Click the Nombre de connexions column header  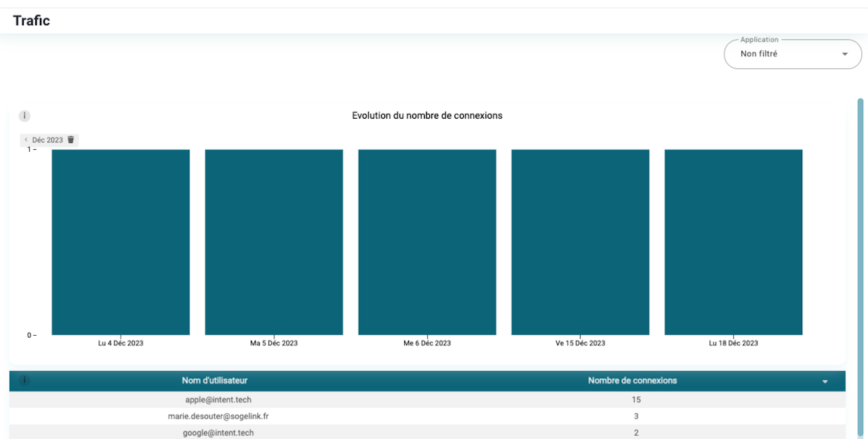632,381
